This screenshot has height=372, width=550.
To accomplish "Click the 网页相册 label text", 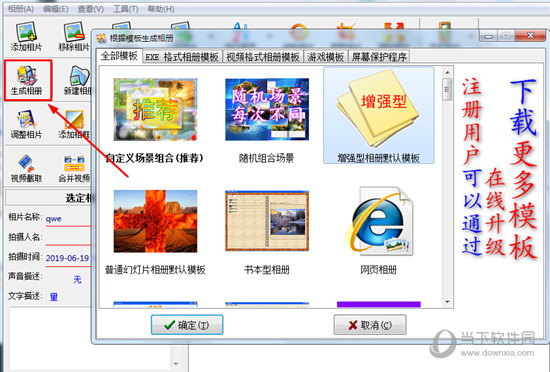I will (378, 270).
